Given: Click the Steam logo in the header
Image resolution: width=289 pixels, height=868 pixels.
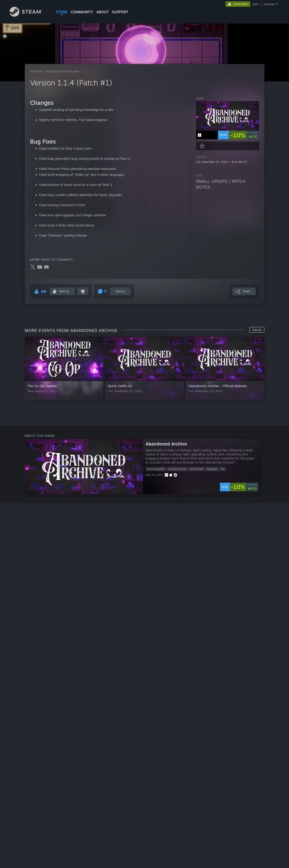Looking at the screenshot, I should pyautogui.click(x=26, y=12).
